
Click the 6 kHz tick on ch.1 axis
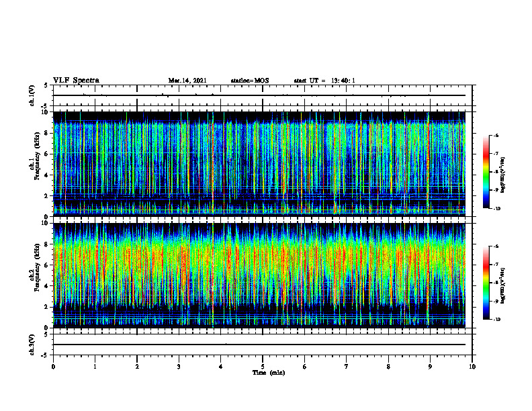pos(46,154)
